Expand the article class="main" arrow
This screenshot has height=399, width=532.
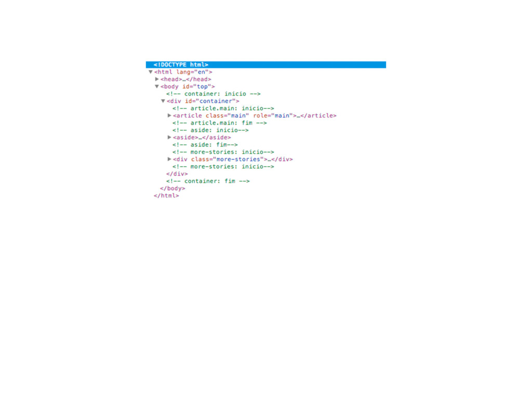click(x=169, y=115)
